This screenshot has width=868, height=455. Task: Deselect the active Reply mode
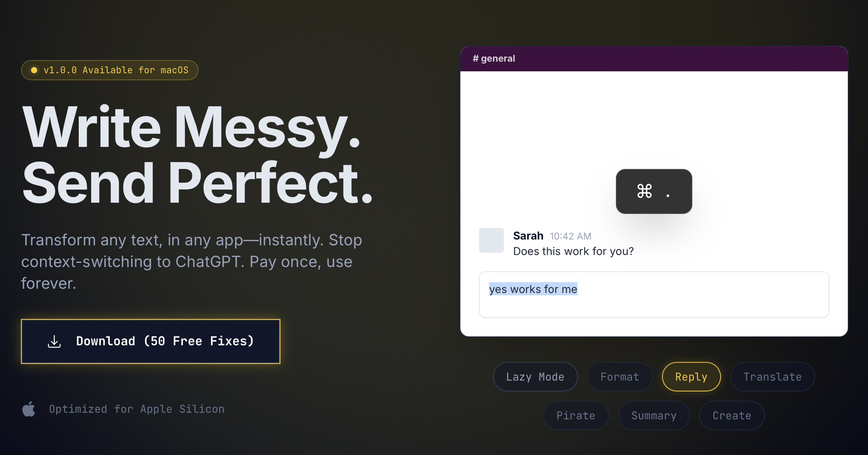click(691, 376)
